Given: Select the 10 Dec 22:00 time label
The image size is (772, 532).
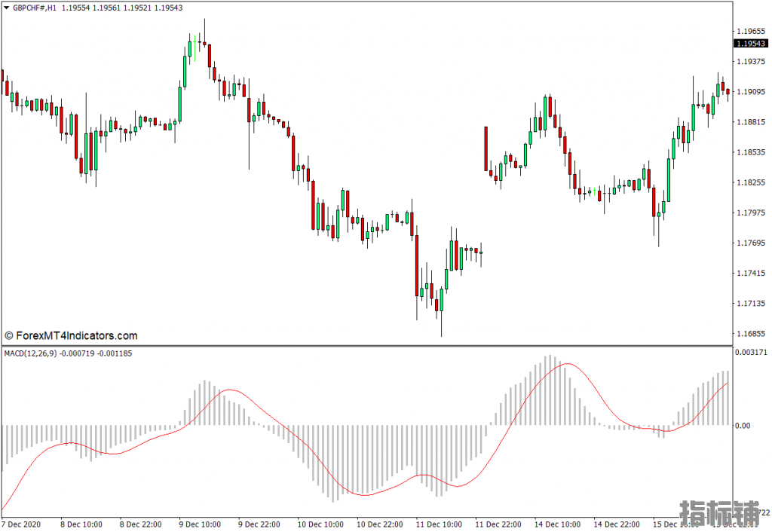Looking at the screenshot, I should click(378, 524).
